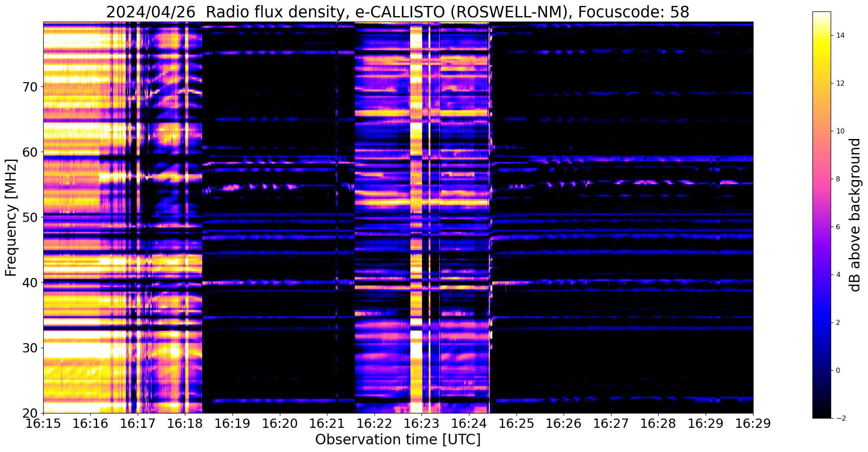Click the 16:18 time tick label

point(185,423)
